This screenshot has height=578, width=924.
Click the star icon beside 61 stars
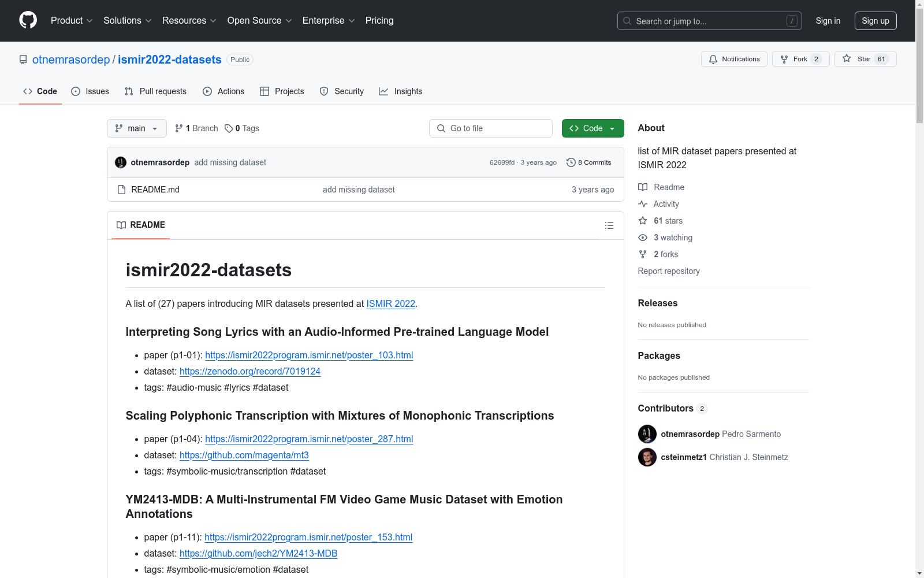pos(643,221)
